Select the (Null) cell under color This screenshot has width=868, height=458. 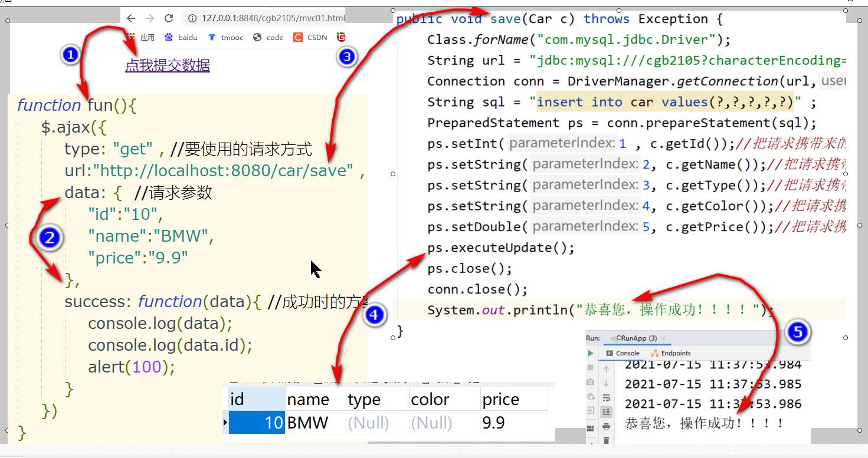click(x=444, y=423)
